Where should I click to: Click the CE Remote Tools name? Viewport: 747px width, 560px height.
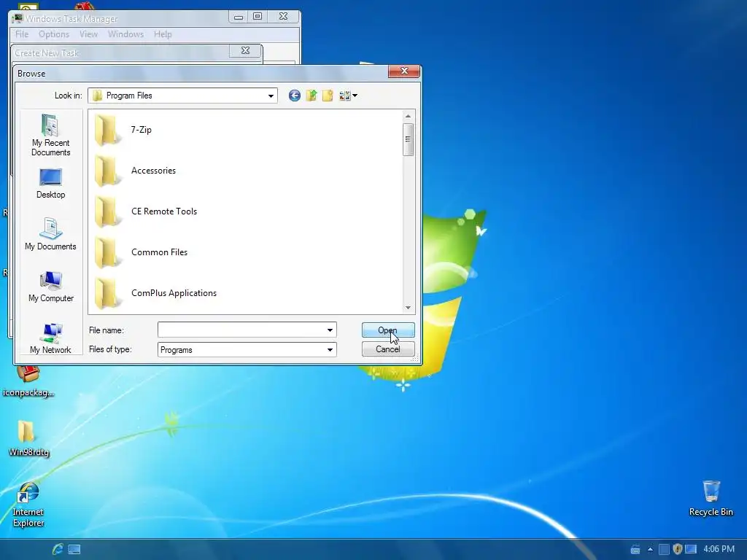(164, 211)
